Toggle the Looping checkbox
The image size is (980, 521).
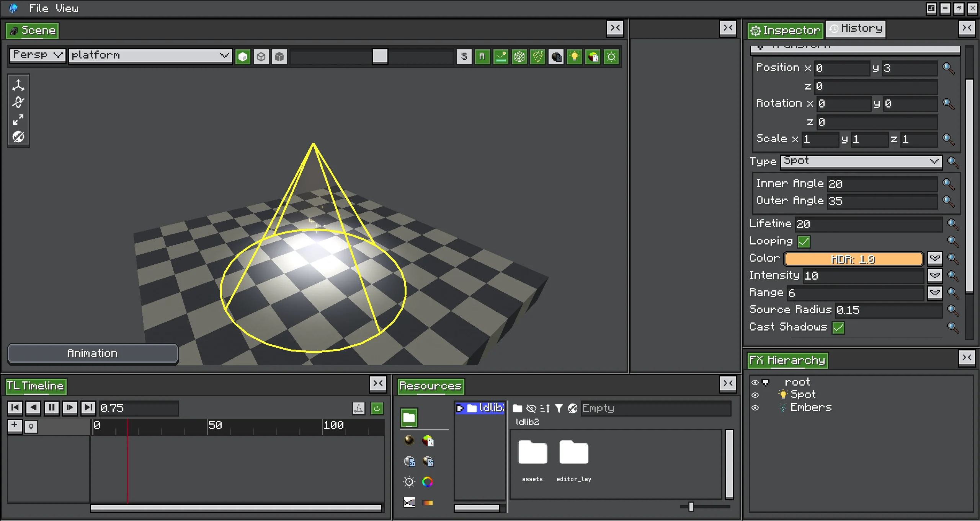pos(804,242)
